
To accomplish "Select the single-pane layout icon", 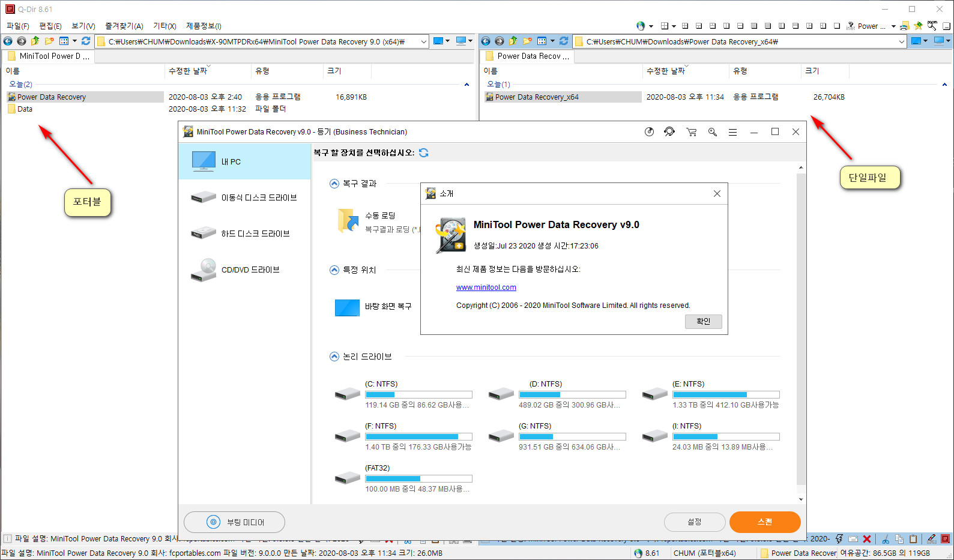I will coord(837,26).
